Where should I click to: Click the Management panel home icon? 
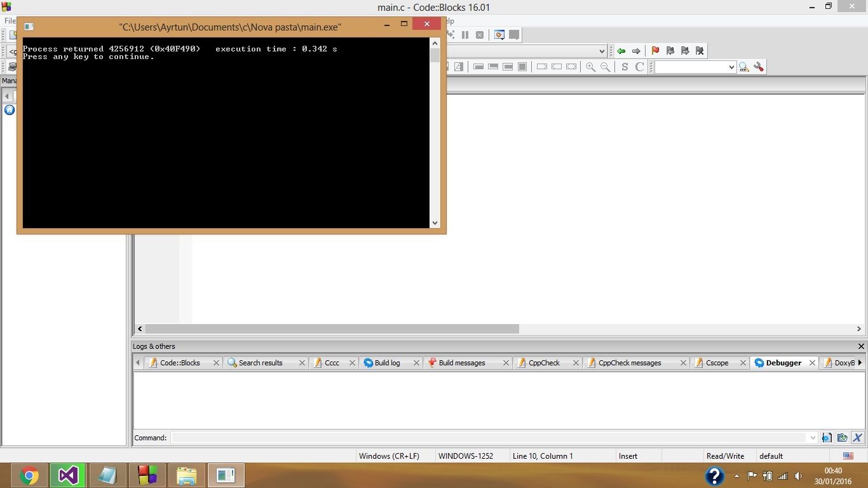10,110
